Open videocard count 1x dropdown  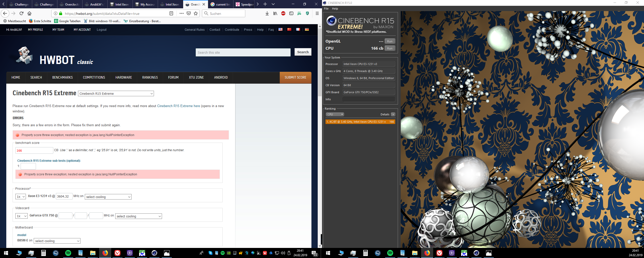21,216
